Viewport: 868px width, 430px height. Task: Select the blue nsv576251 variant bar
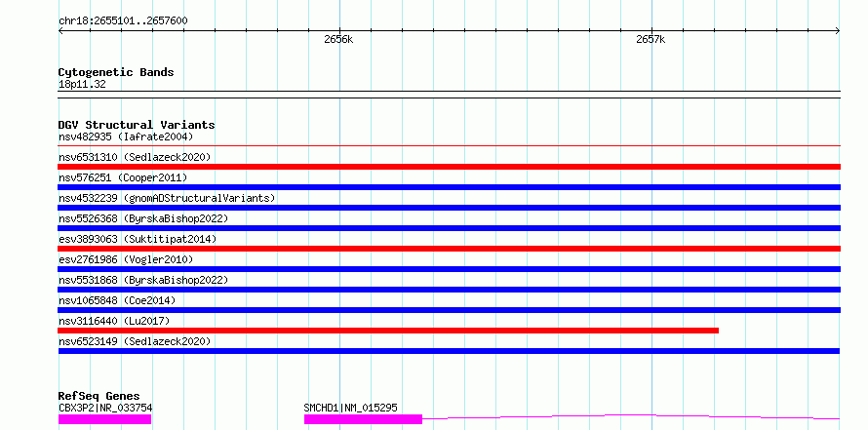point(449,187)
